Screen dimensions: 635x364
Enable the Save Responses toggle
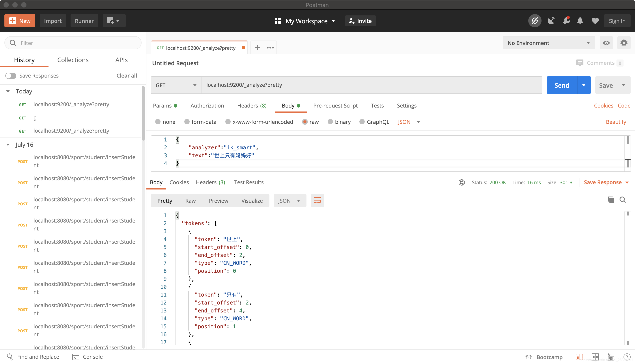(x=11, y=76)
